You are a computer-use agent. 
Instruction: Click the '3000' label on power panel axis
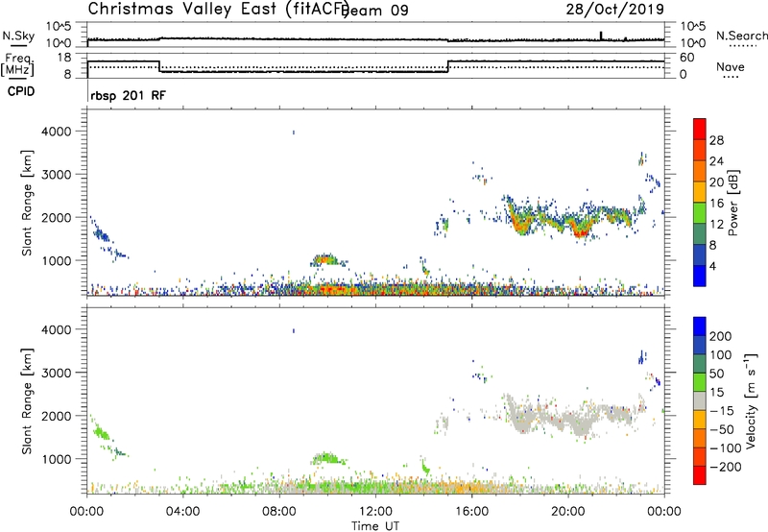56,175
